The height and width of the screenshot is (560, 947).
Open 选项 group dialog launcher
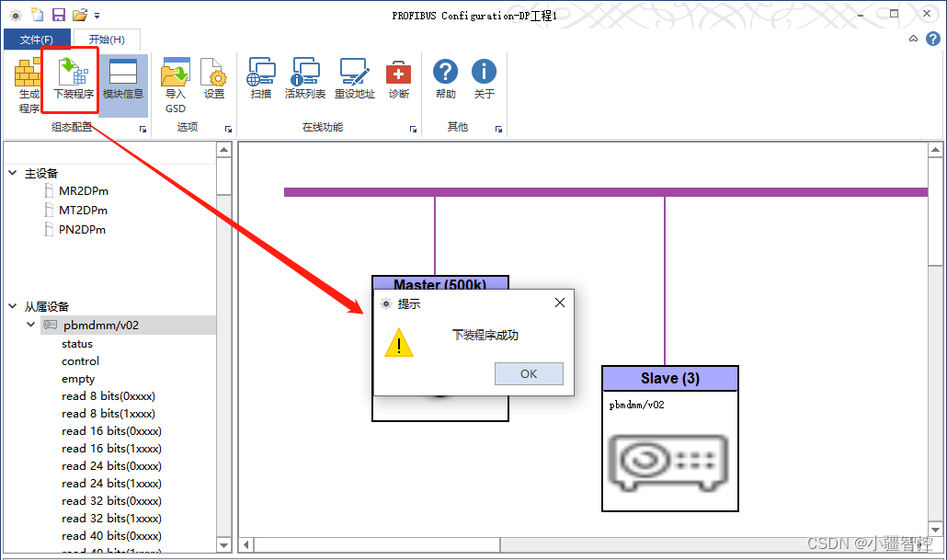228,129
